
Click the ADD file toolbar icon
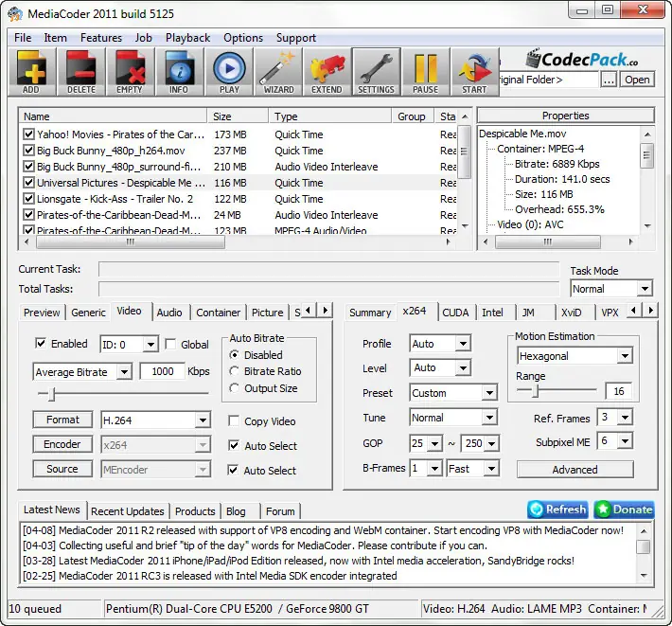[32, 72]
